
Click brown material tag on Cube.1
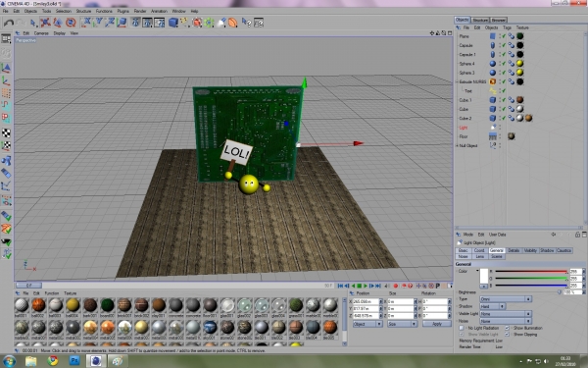click(x=519, y=100)
